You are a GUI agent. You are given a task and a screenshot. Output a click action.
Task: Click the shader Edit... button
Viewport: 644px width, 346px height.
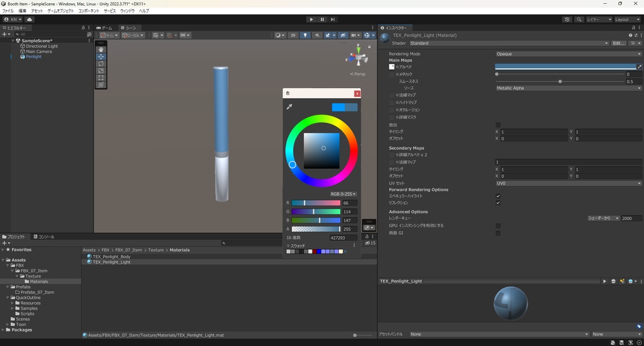pos(619,43)
